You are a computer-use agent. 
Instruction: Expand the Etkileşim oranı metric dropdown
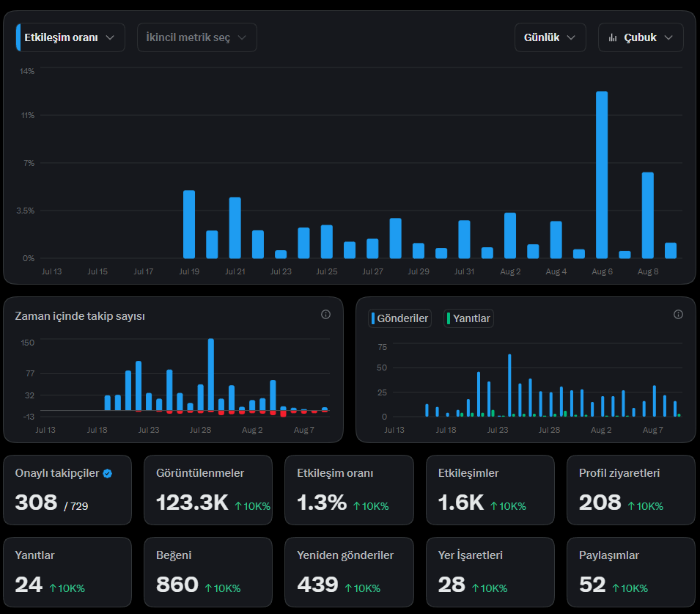pos(70,37)
